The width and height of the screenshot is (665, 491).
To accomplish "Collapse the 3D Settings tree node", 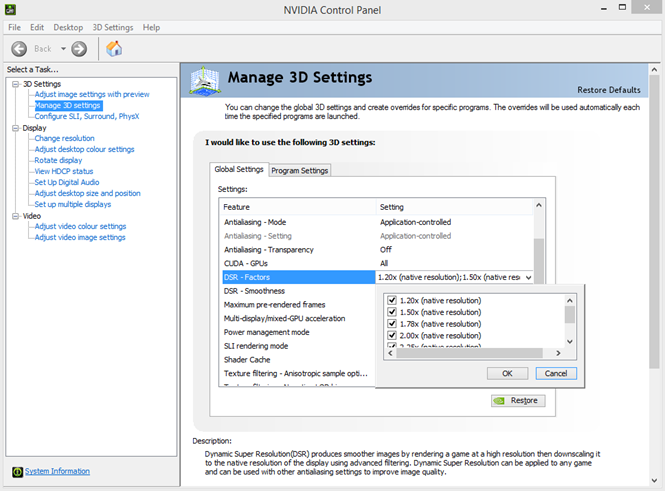I will (x=16, y=84).
